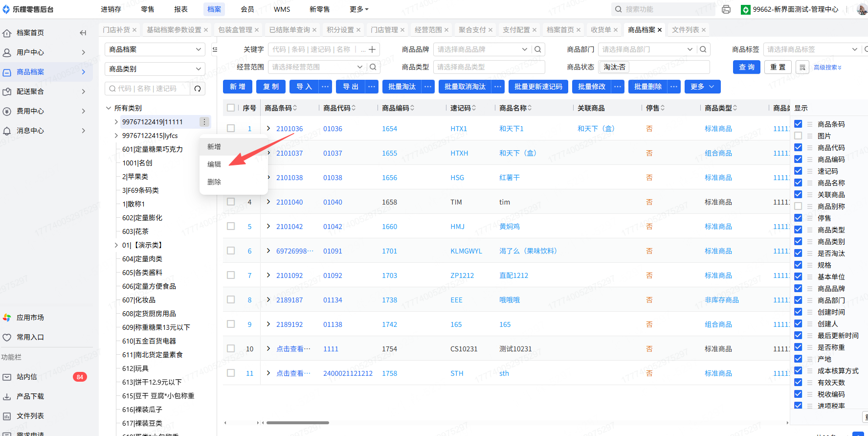Open the 商品部门 search magnifier icon

click(703, 49)
